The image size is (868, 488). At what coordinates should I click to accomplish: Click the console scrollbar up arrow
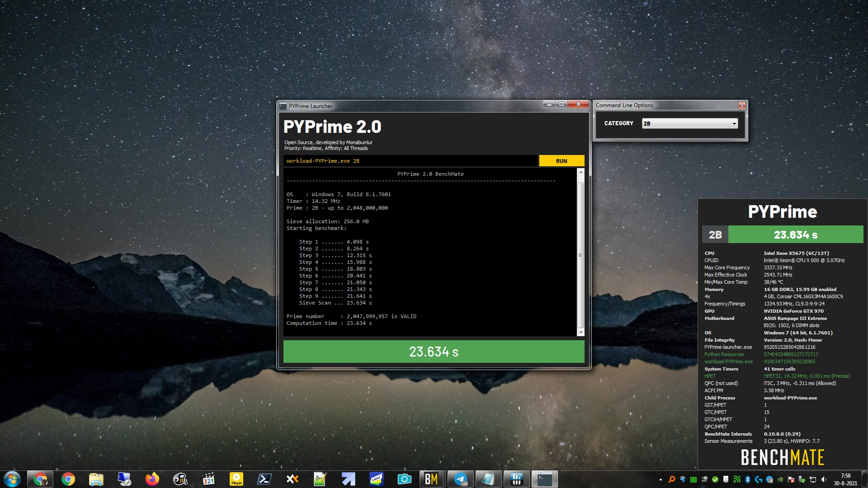click(x=581, y=173)
